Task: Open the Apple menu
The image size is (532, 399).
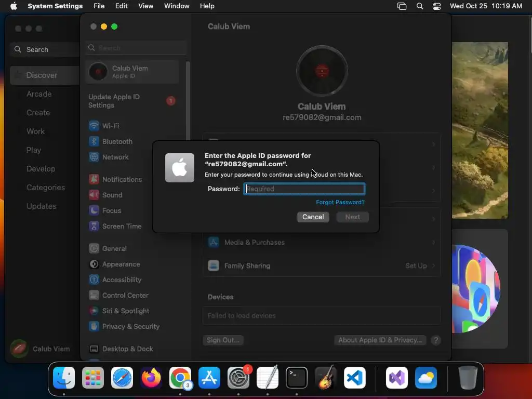Action: (x=14, y=6)
